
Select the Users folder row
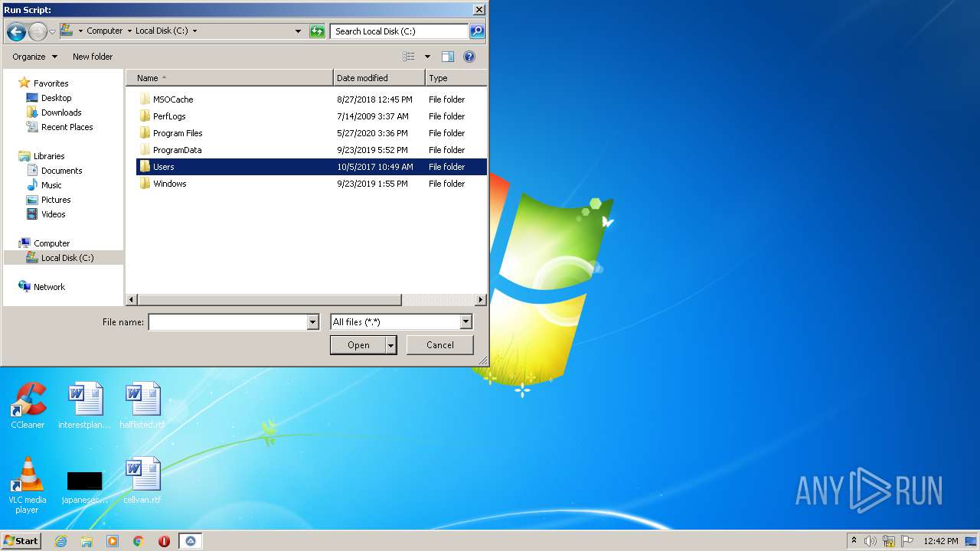coord(312,167)
